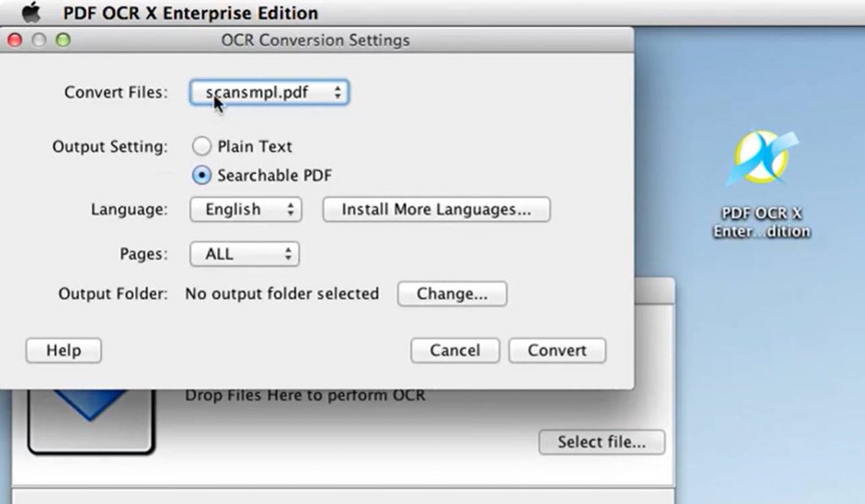Click Cancel to dismiss the settings dialog
Screen dimensions: 865x504
454,350
